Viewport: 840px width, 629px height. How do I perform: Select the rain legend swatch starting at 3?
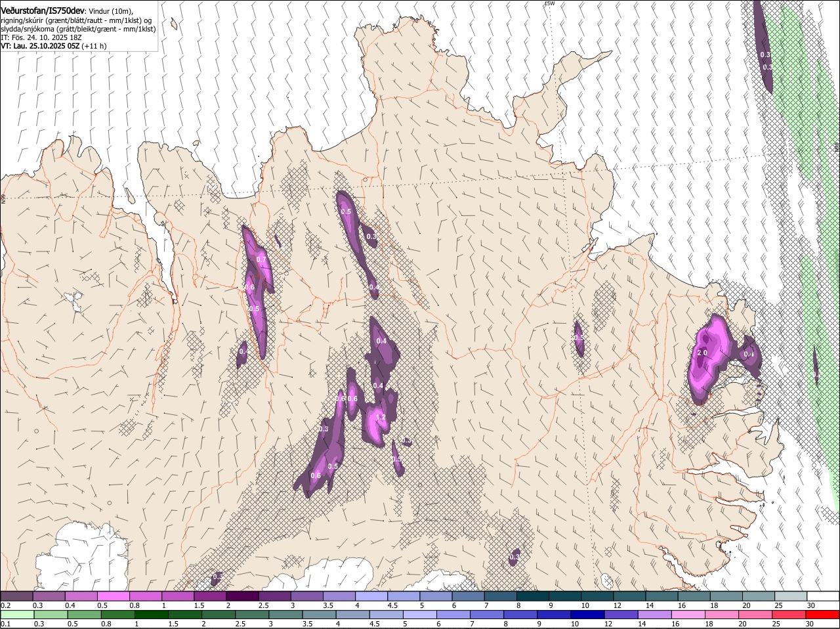285,615
